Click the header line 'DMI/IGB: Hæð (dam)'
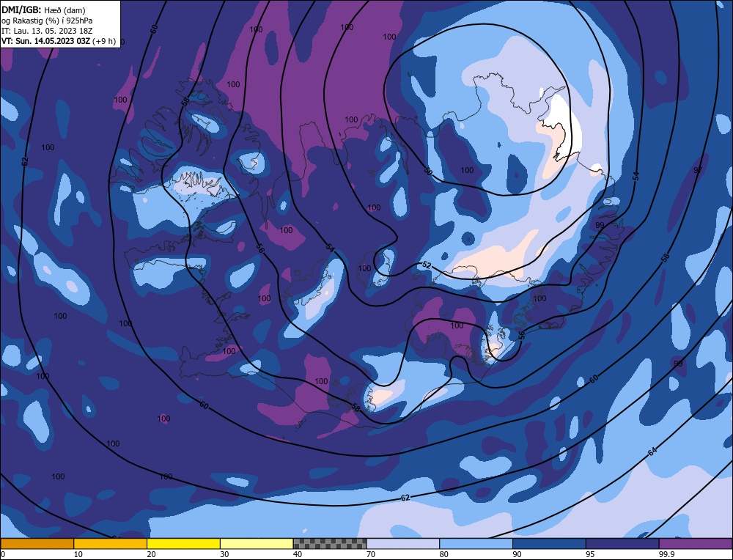Image resolution: width=733 pixels, height=560 pixels. point(44,10)
